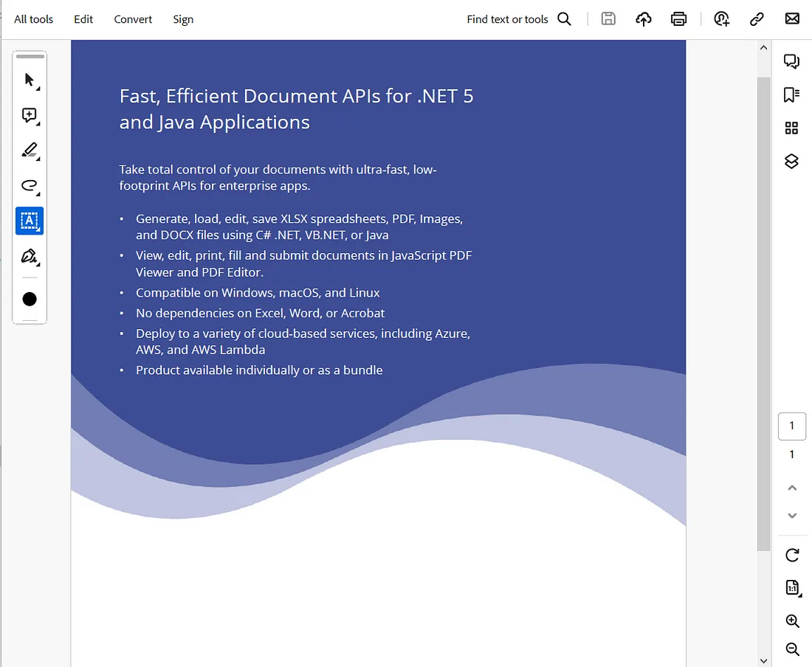Click the page number field showing 1

click(791, 426)
